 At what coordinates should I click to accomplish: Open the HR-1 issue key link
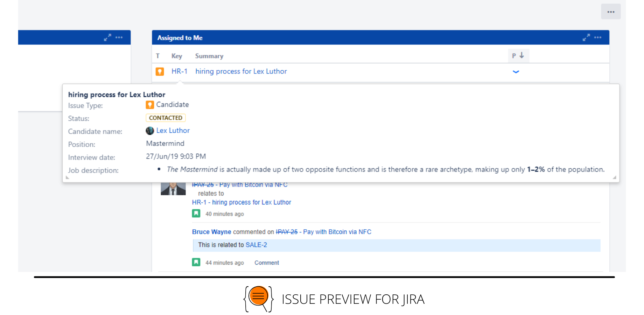pyautogui.click(x=180, y=71)
